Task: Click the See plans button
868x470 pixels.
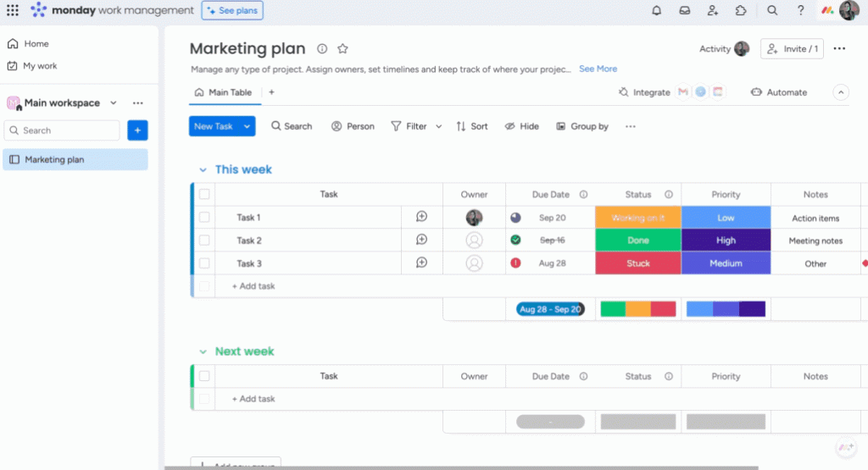Action: [x=232, y=10]
